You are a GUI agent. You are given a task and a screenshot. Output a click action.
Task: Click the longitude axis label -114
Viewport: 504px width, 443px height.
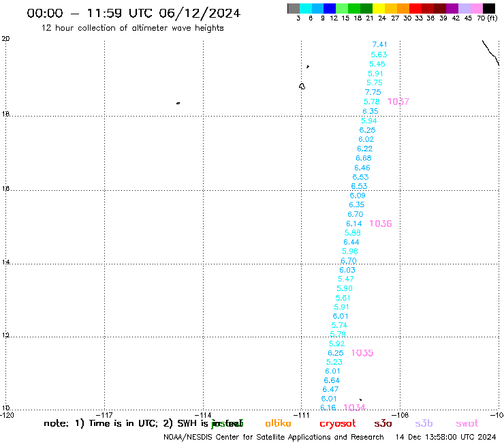(203, 415)
